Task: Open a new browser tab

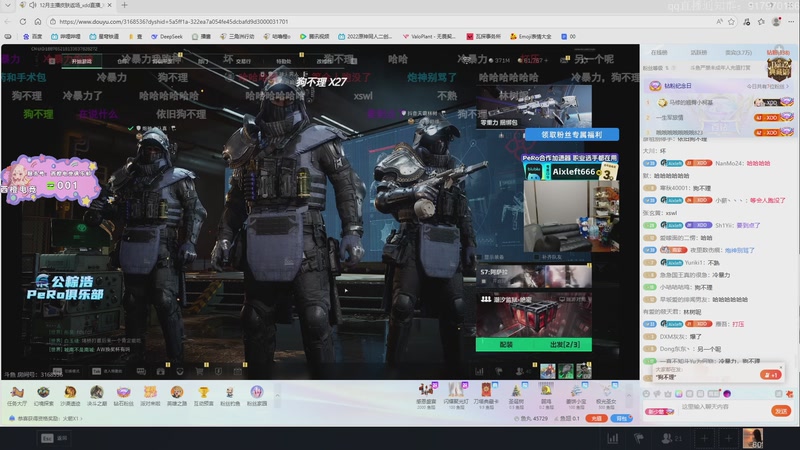Action: coord(124,5)
